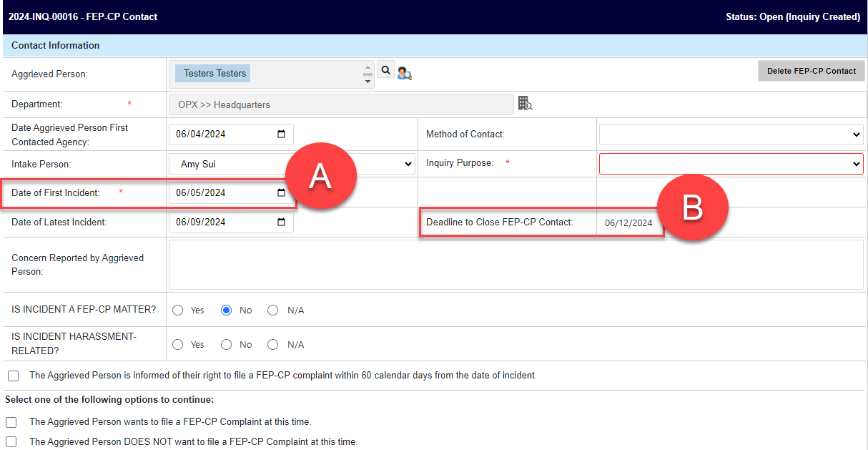Image resolution: width=868 pixels, height=450 pixels.
Task: Select Yes for Is Incident Harassment-Related
Action: (x=177, y=345)
